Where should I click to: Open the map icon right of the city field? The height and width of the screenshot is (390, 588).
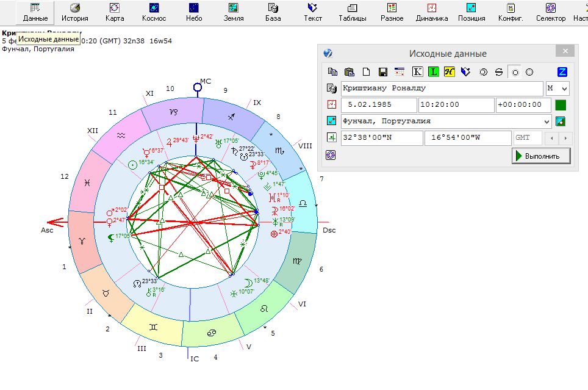(561, 121)
